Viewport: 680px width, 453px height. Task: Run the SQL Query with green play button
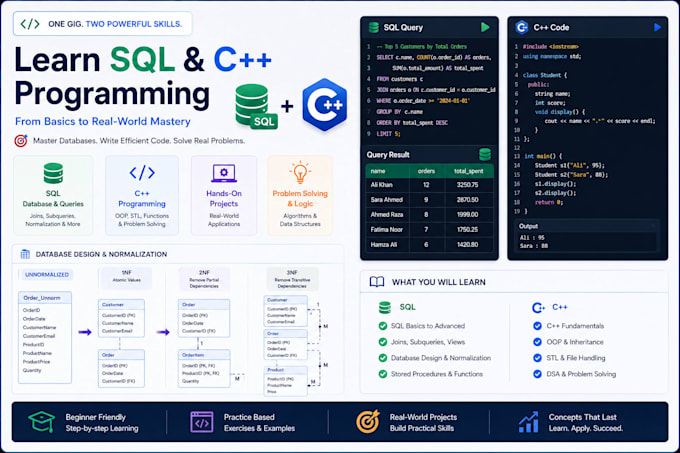click(485, 27)
